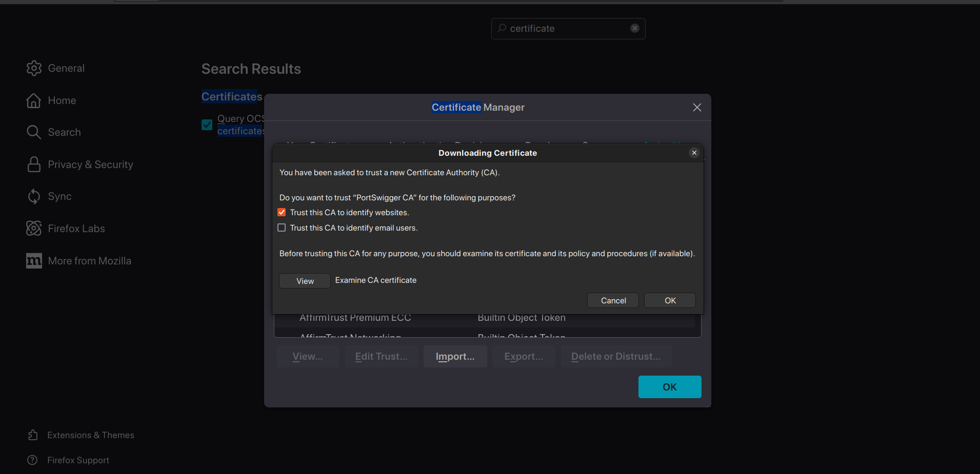Clear the certificate search field
This screenshot has height=474, width=980.
tap(634, 28)
